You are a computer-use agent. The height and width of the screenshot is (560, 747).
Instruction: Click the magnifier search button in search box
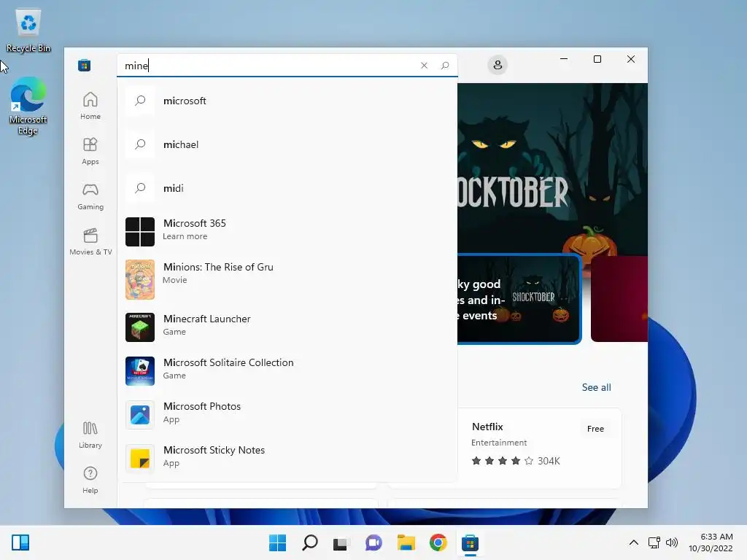[445, 65]
